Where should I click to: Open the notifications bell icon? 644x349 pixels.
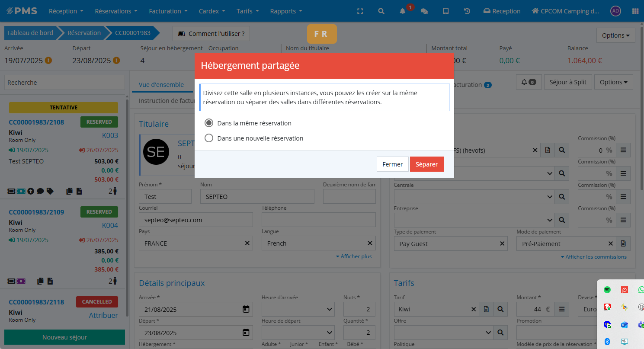coord(402,11)
